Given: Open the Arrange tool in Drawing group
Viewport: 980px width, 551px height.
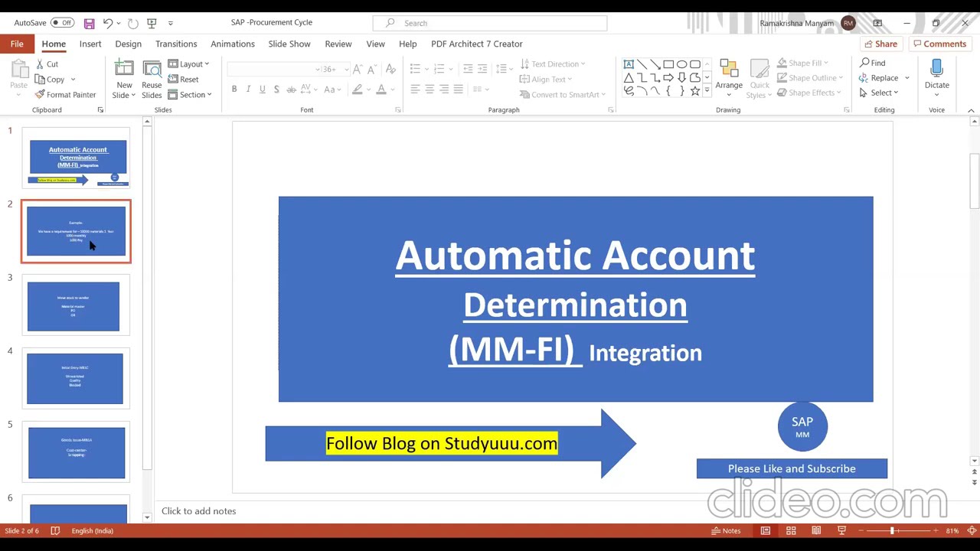Looking at the screenshot, I should point(729,80).
